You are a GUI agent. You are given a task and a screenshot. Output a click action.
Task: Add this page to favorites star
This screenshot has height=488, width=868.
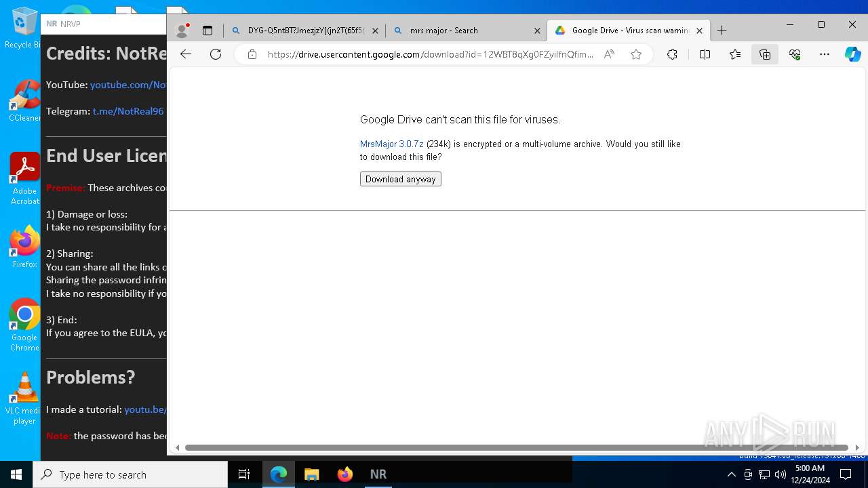636,54
